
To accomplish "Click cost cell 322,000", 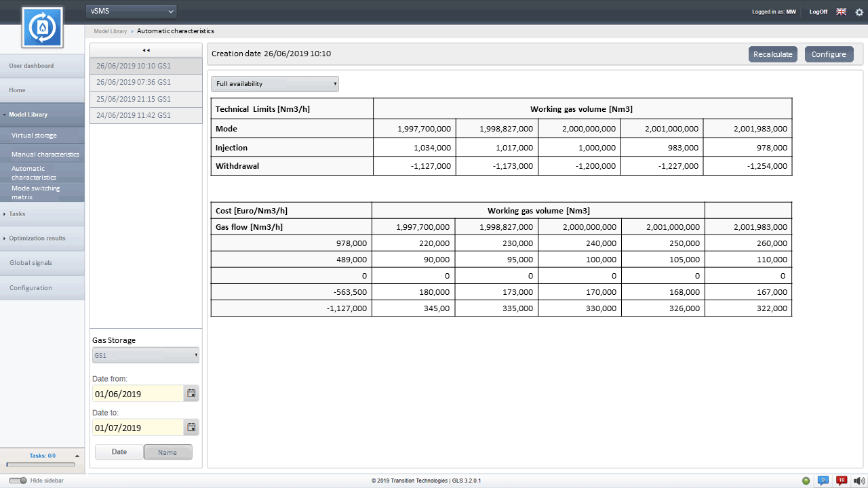I will click(749, 308).
